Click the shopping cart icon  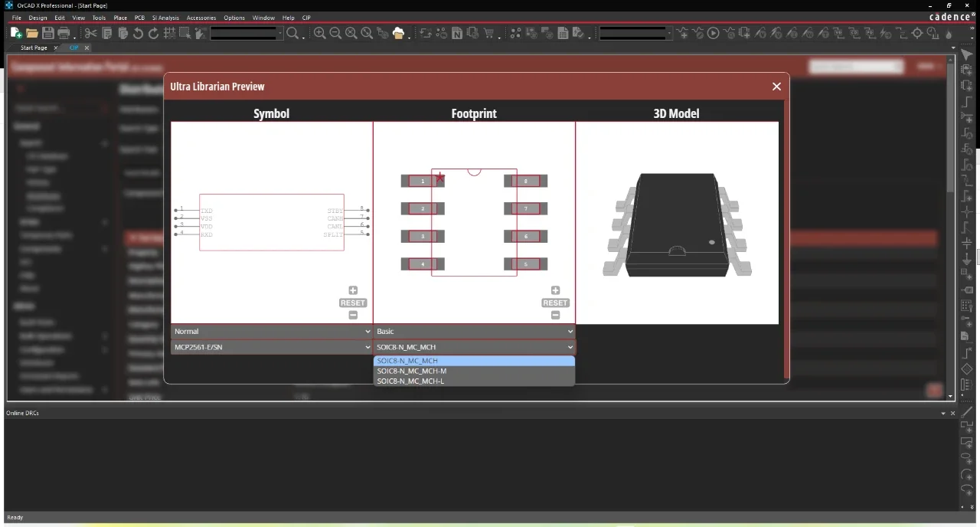tap(488, 33)
